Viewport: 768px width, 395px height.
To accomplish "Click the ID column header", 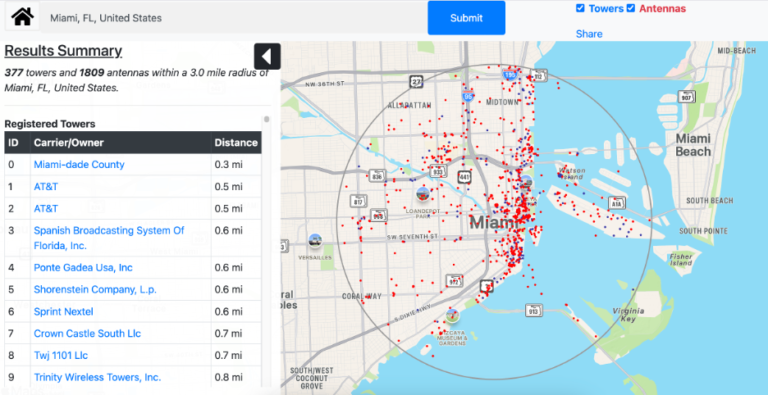I will click(17, 143).
